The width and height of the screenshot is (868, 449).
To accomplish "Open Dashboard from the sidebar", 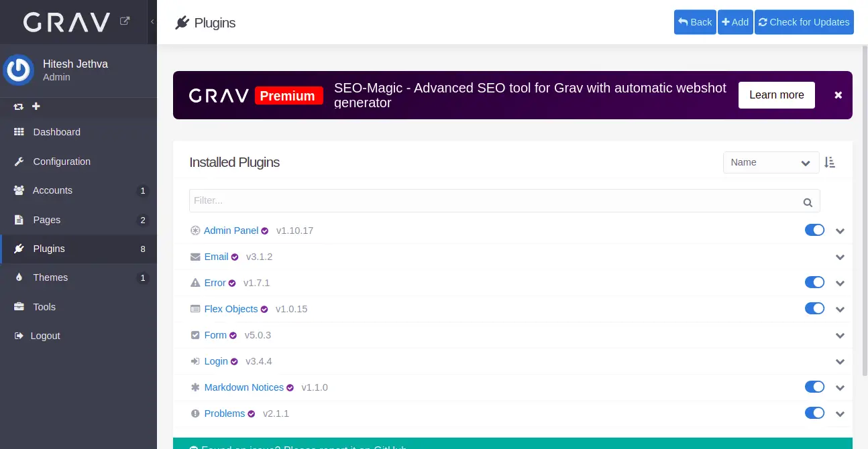I will coord(56,132).
